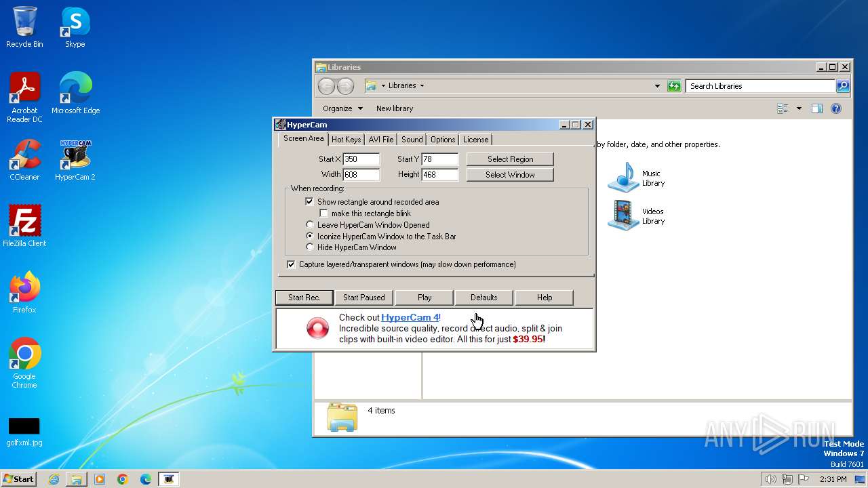868x488 pixels.
Task: Toggle the preview pane icon in Libraries
Action: click(x=816, y=108)
